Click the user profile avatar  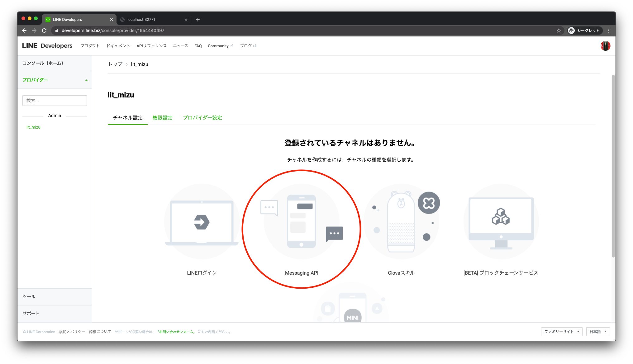(605, 46)
